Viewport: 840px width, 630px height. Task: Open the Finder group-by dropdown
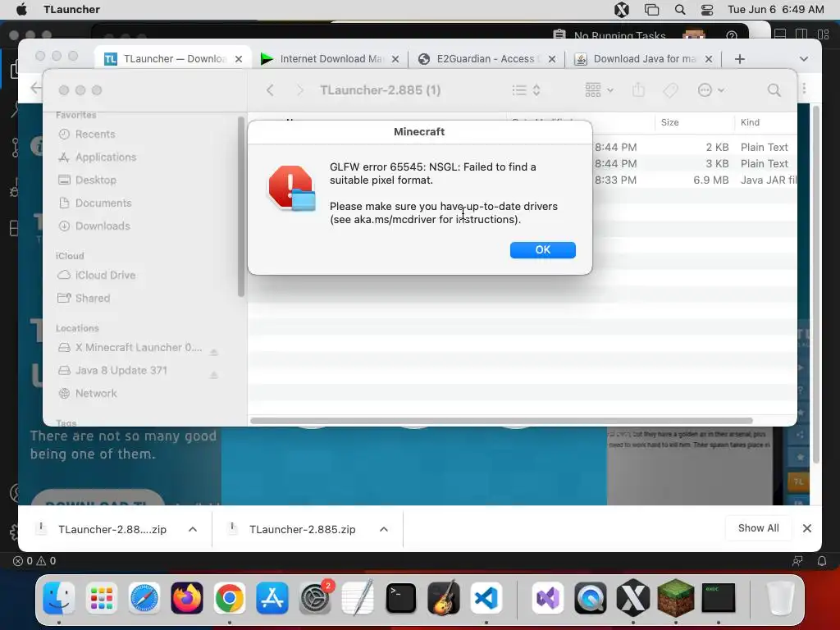(x=599, y=90)
